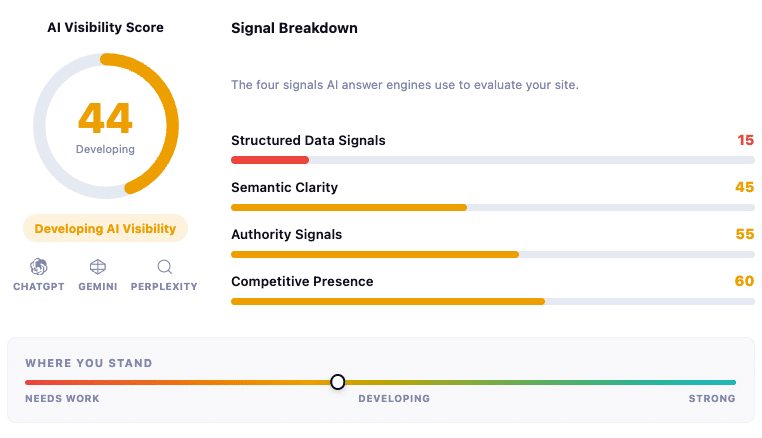The height and width of the screenshot is (438, 762).
Task: Click the Structured Data score value 15
Action: pos(745,141)
